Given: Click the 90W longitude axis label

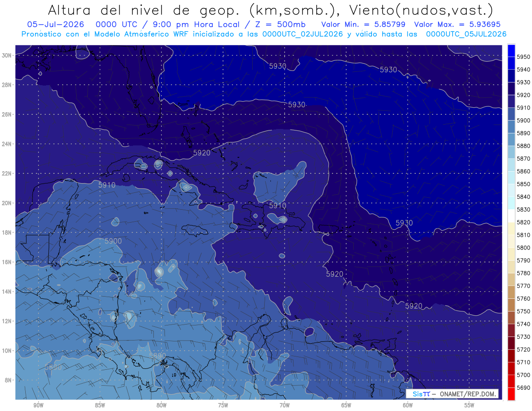Looking at the screenshot, I should [38, 405].
